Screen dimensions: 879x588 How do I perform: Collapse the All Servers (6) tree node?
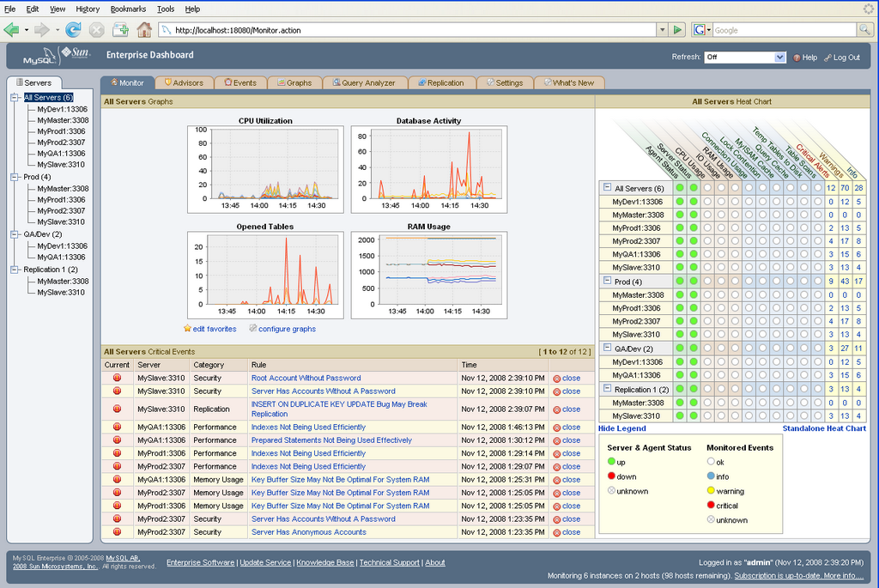pos(15,98)
